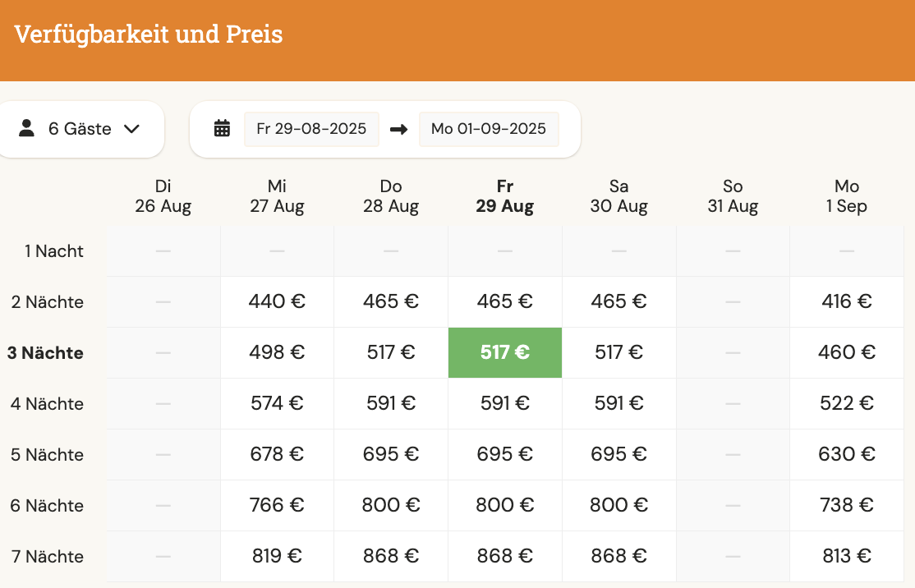This screenshot has width=915, height=588.
Task: Edit the Mo 01-09-2025 departure date field
Action: 489,129
